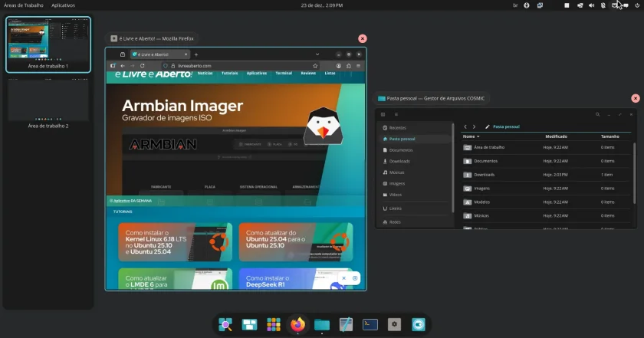This screenshot has height=338, width=644.
Task: Select Pasta pessoal in COSMIC Files sidebar
Action: pos(414,139)
